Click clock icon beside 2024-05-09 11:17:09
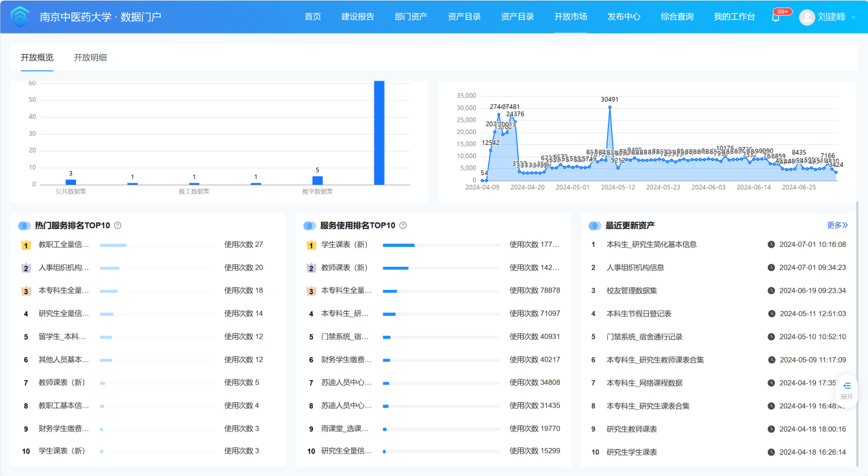This screenshot has height=476, width=868. coord(771,360)
